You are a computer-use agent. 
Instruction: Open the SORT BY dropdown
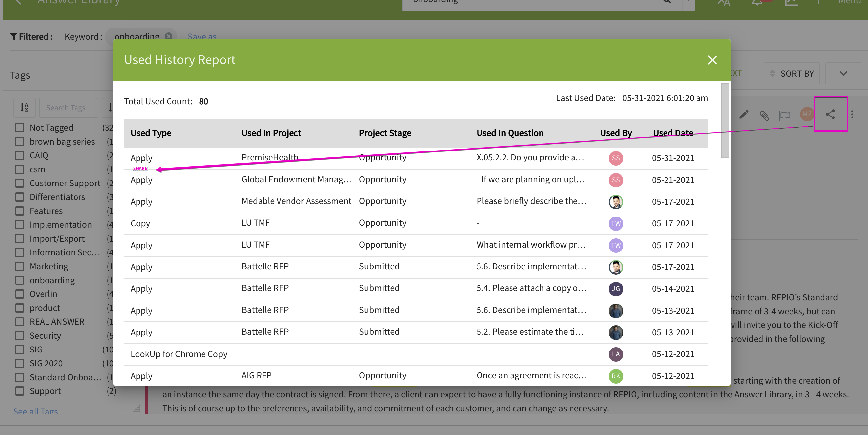tap(792, 74)
